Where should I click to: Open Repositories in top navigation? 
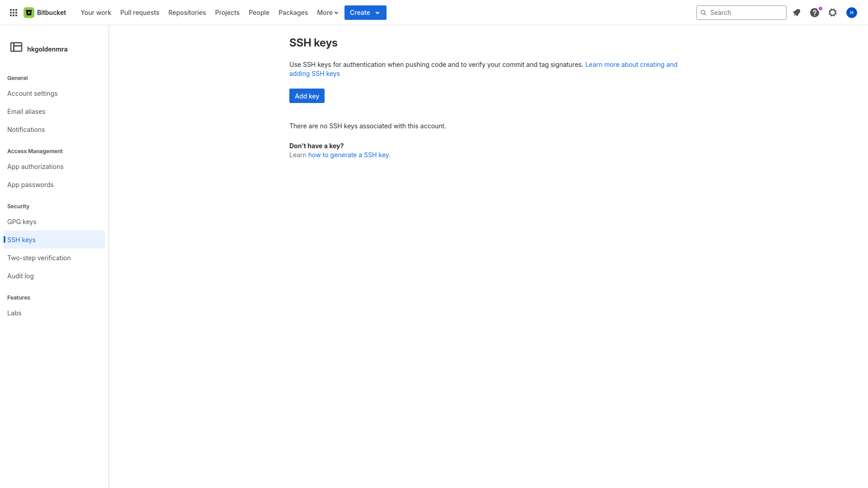click(187, 13)
